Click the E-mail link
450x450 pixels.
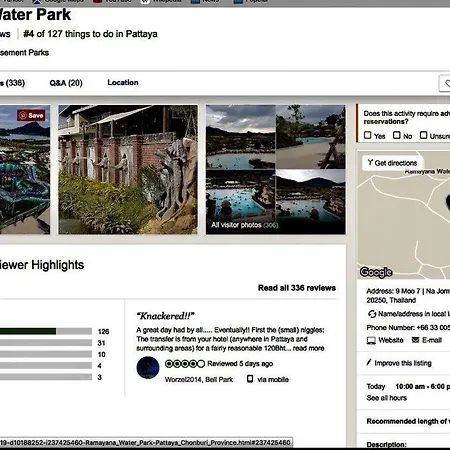432,340
